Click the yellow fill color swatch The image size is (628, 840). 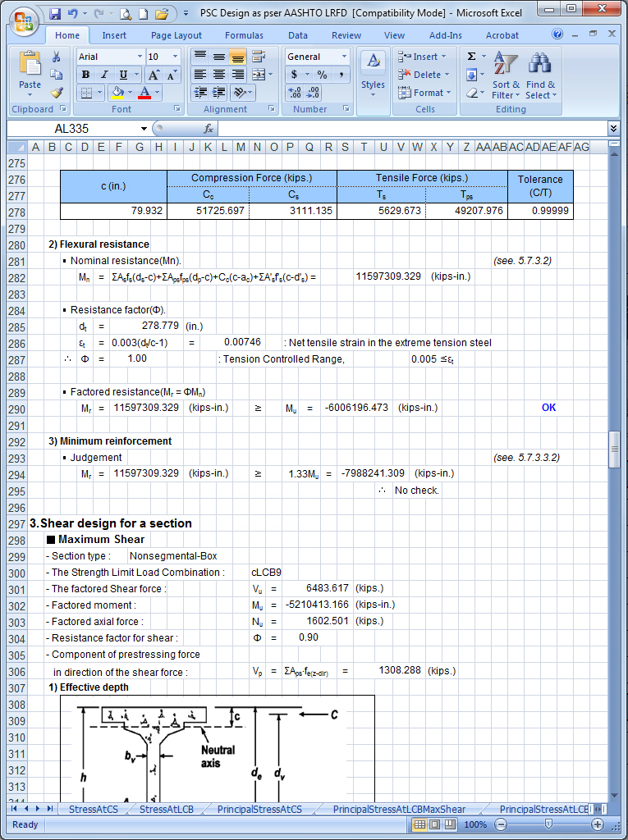pyautogui.click(x=117, y=93)
